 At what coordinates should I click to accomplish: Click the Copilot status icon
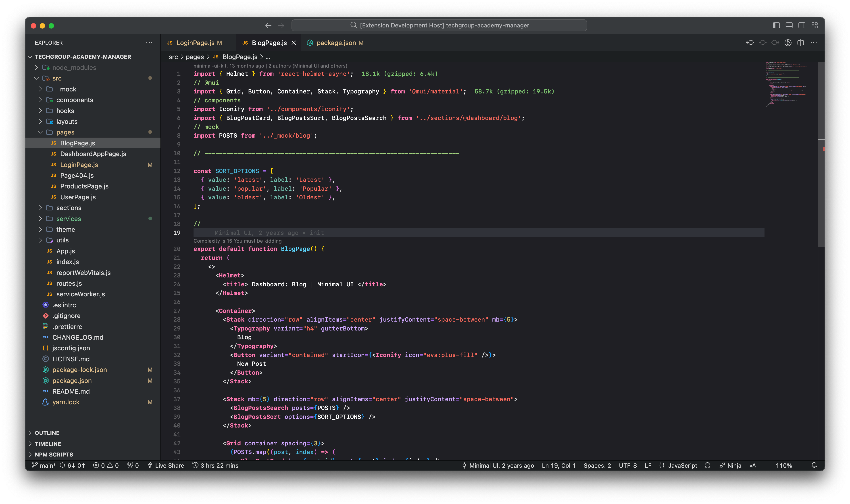(x=707, y=465)
